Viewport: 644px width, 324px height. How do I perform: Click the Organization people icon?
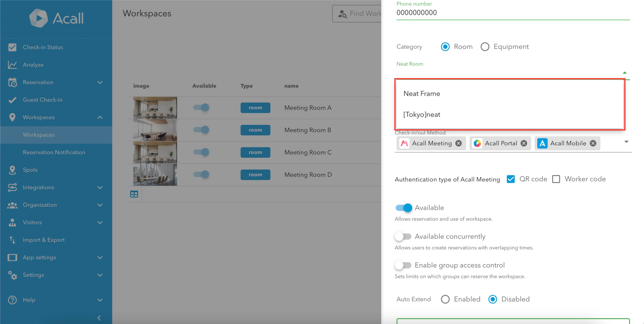pos(12,205)
